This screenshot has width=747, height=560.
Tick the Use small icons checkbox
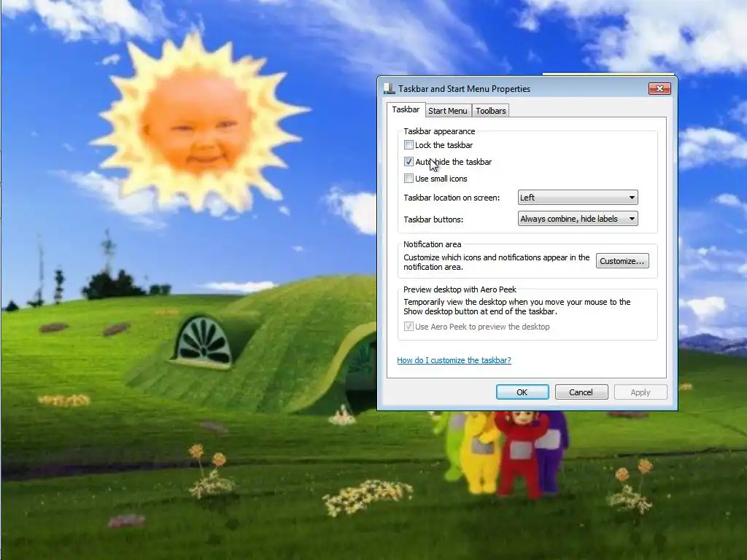(x=409, y=179)
